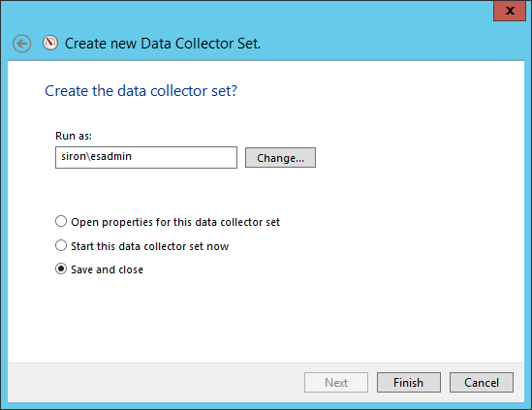The width and height of the screenshot is (532, 410).
Task: Click the siron\esadmin account text
Action: tap(96, 156)
